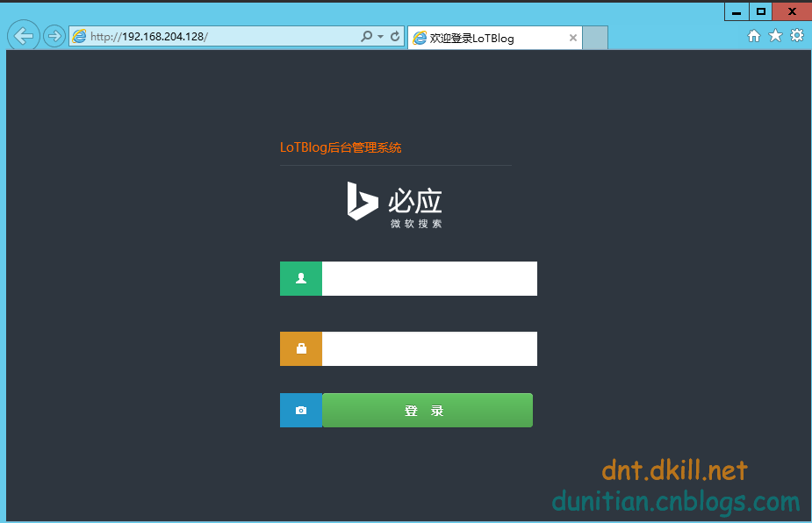This screenshot has height=523, width=812.
Task: Focus the username input field
Action: [429, 278]
